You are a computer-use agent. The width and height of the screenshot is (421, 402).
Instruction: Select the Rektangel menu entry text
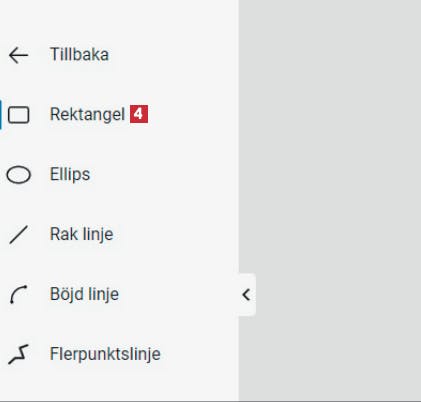tap(87, 114)
